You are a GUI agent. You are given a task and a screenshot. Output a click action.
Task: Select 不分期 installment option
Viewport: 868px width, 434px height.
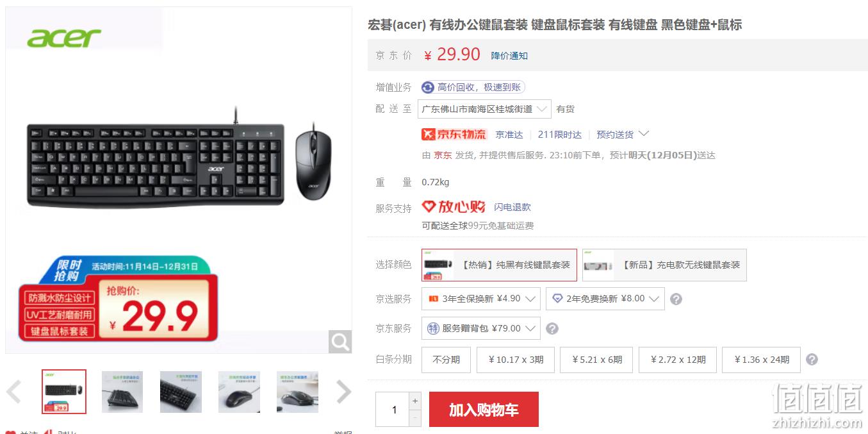[446, 360]
